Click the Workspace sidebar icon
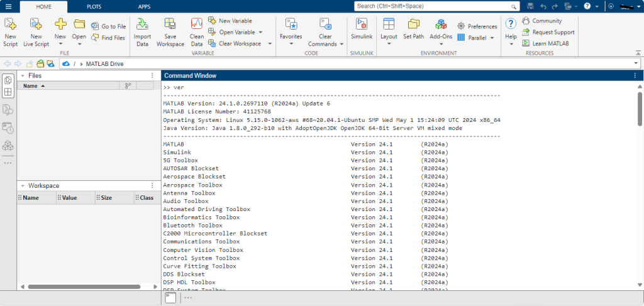Screen dimensions: 644x306 coord(8,92)
